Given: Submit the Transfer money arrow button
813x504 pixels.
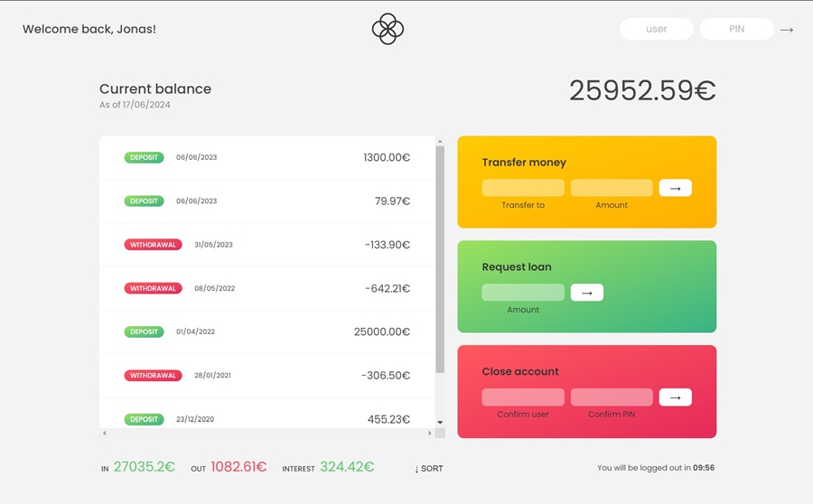Looking at the screenshot, I should click(x=675, y=188).
